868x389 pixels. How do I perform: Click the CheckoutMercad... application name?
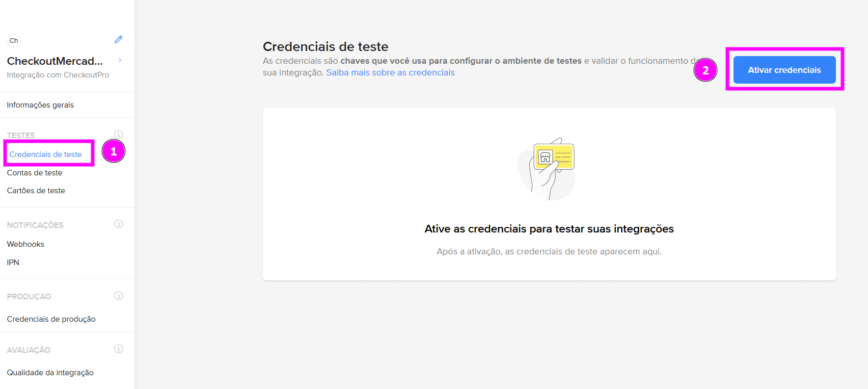coord(55,61)
